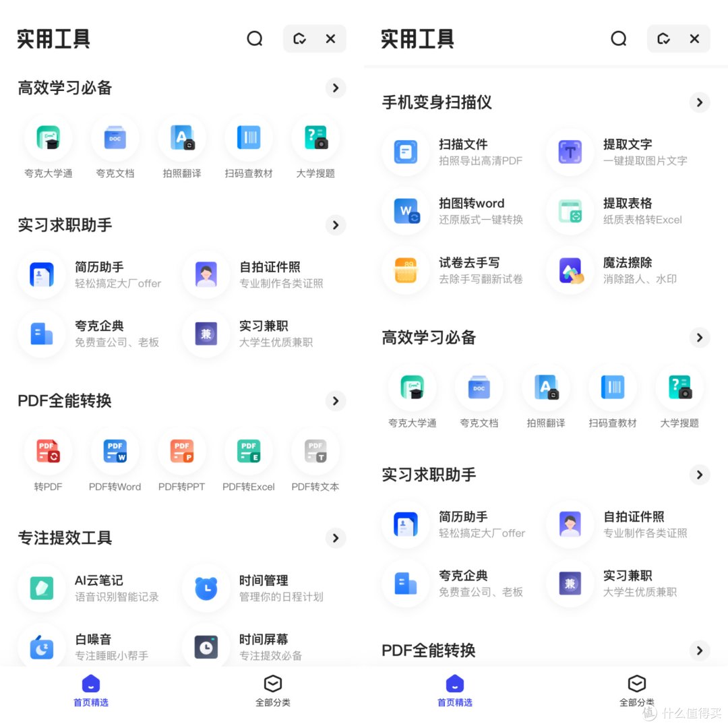Open 夸克文档 icon in right screen
Viewport: 728px width, 728px height.
479,387
